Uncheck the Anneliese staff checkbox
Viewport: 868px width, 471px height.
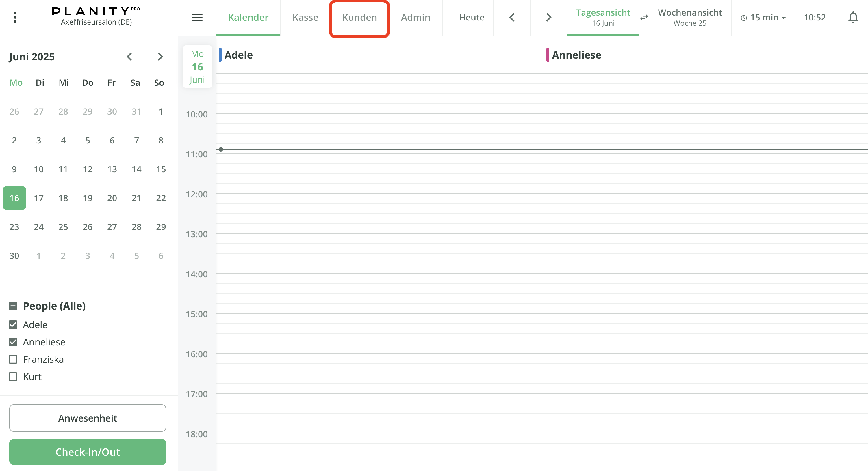click(x=13, y=342)
